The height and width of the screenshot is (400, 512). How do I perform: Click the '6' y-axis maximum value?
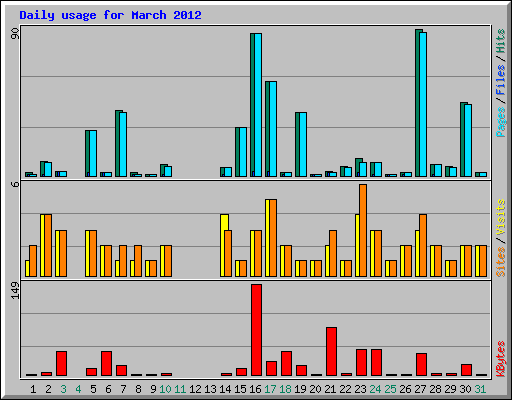15,184
